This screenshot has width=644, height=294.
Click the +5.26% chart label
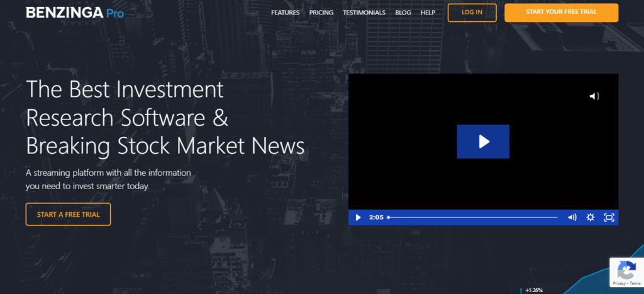tap(534, 290)
